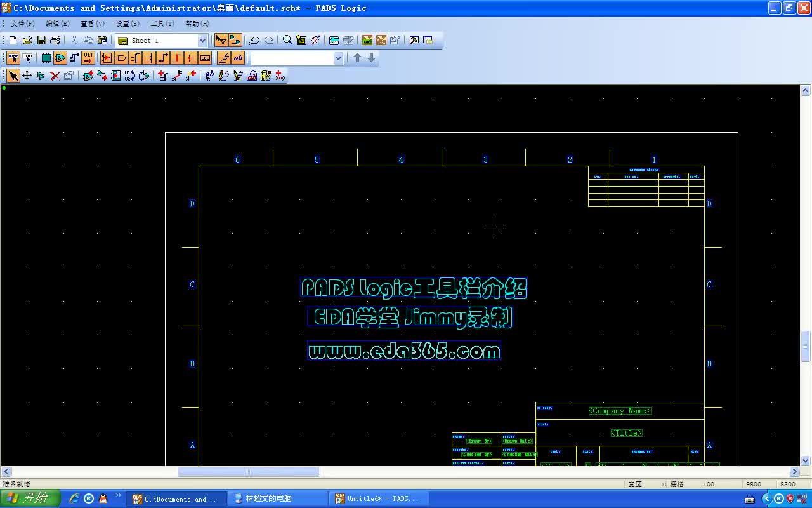Click the down arrow beside the combo box
This screenshot has height=508, width=812.
pyautogui.click(x=372, y=58)
